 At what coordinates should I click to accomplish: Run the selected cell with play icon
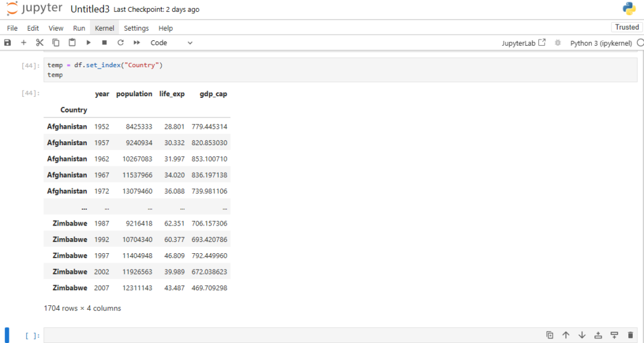coord(89,43)
